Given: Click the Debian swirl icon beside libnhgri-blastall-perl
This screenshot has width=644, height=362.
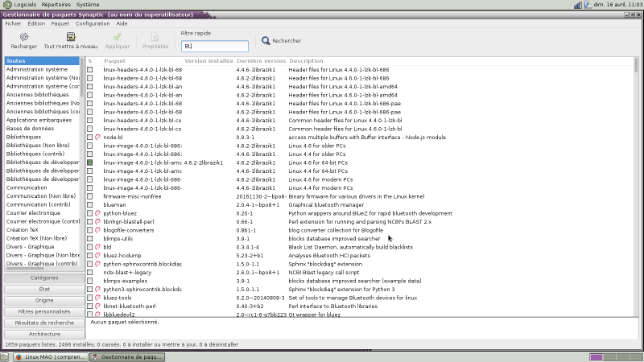Looking at the screenshot, I should tap(97, 222).
